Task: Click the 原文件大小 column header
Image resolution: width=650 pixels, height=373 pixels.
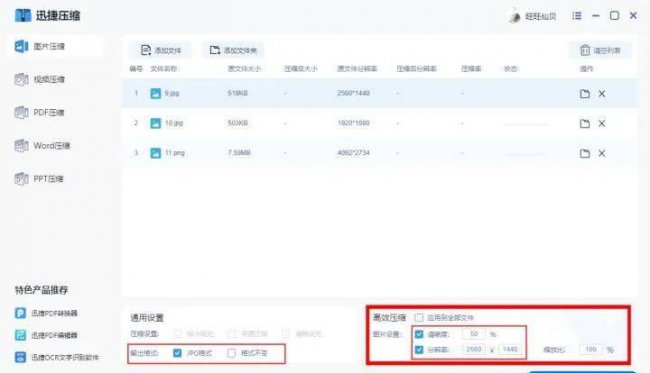Action: (244, 68)
